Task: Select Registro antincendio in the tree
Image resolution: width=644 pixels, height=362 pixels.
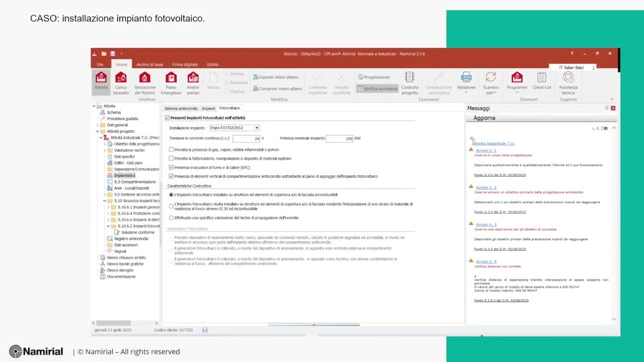Action: pyautogui.click(x=131, y=239)
